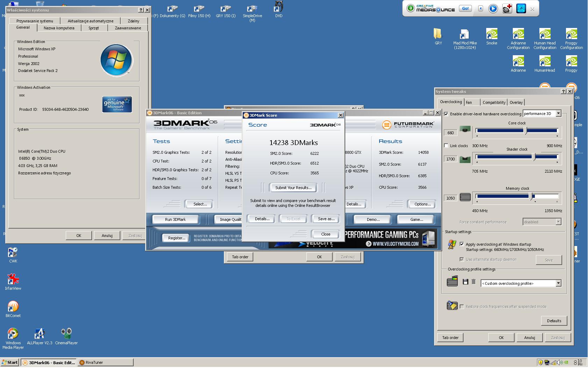Open the IrfanView desktop icon
The width and height of the screenshot is (588, 368).
(x=13, y=282)
